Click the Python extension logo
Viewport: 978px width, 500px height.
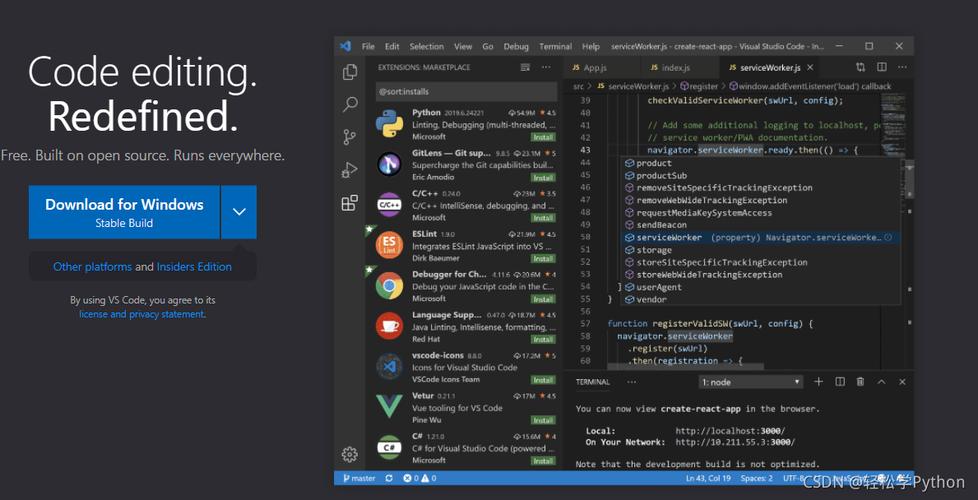(x=389, y=124)
